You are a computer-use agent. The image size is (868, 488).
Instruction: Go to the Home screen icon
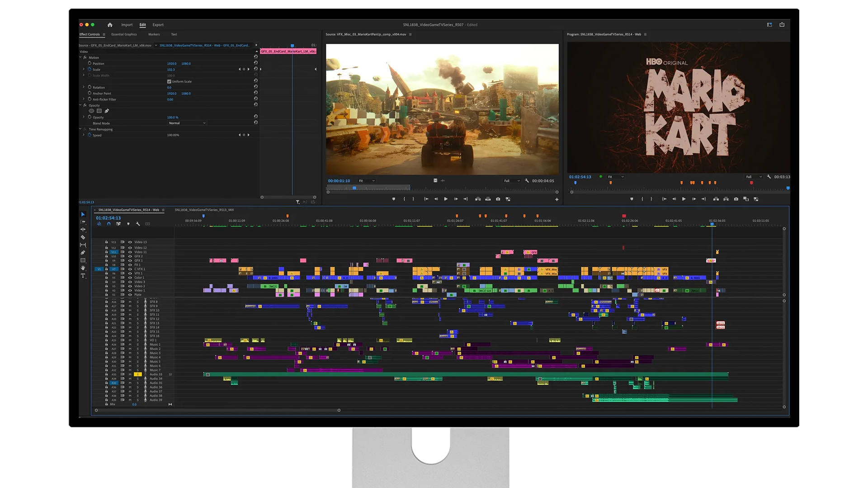(x=110, y=25)
